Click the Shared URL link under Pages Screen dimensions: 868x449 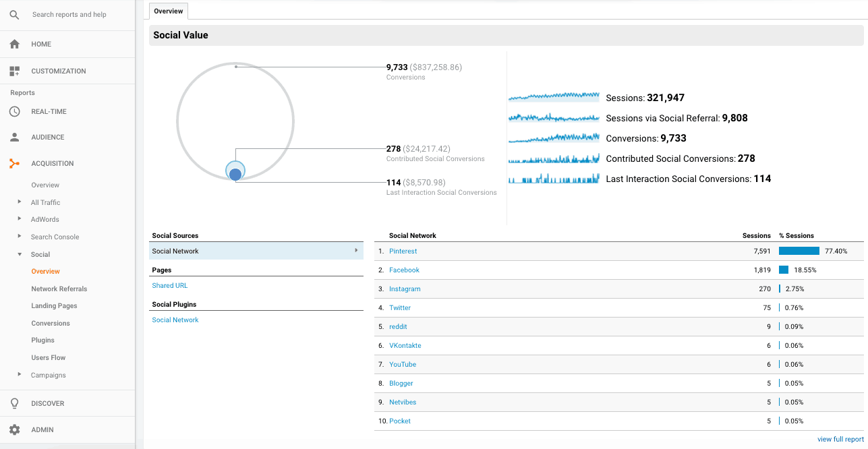(169, 285)
